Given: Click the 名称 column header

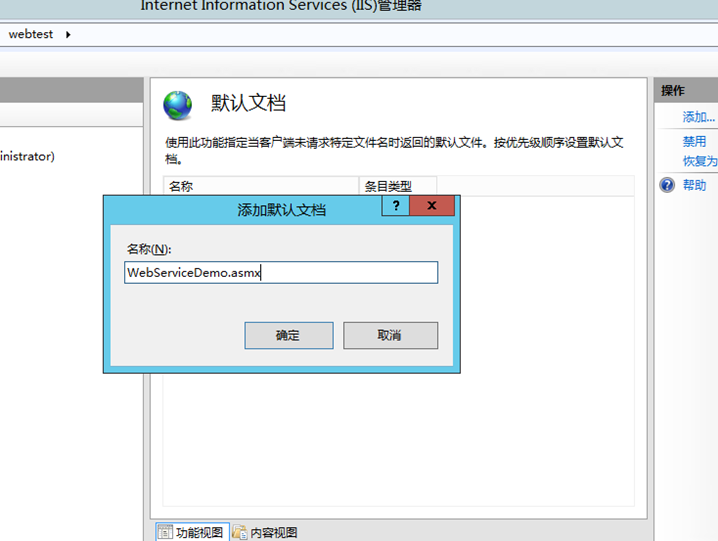Looking at the screenshot, I should coord(261,186).
